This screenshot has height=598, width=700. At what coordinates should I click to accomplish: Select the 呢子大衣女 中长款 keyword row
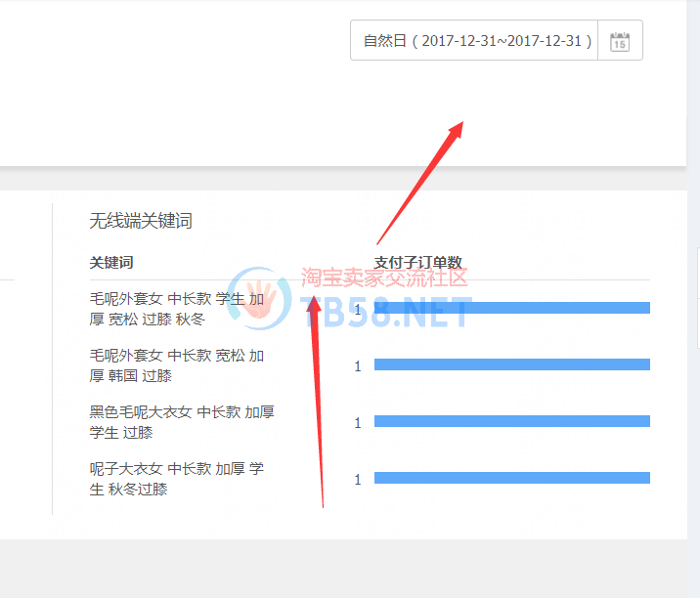(176, 479)
